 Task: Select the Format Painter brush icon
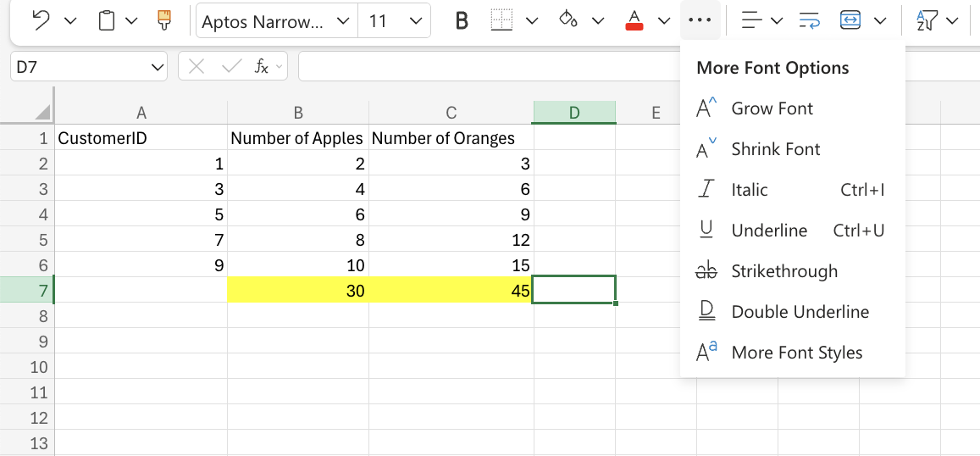click(x=163, y=20)
